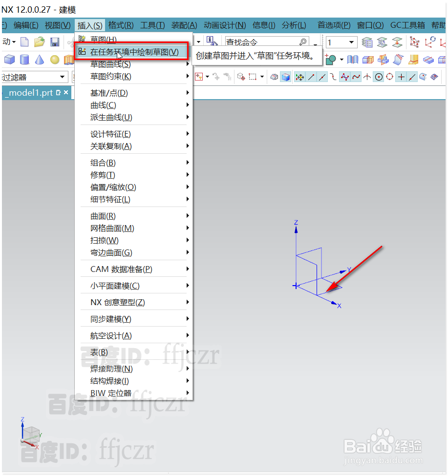Open the 过滤器 filter dropdown
This screenshot has width=448, height=476.
[x=62, y=77]
